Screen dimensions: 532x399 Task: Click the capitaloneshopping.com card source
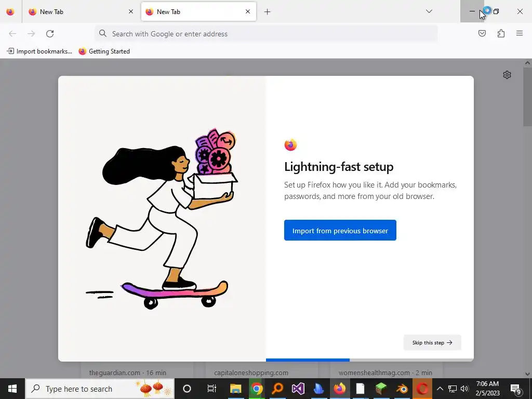point(251,373)
